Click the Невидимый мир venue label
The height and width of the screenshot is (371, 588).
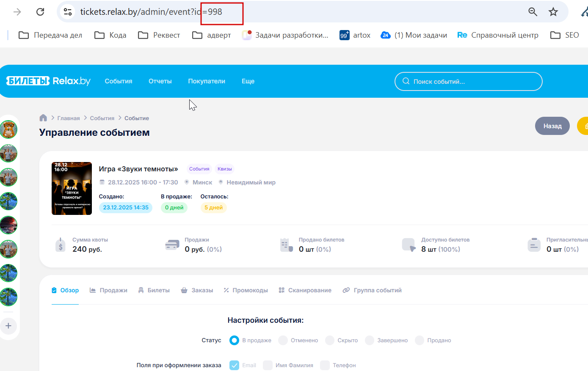251,182
